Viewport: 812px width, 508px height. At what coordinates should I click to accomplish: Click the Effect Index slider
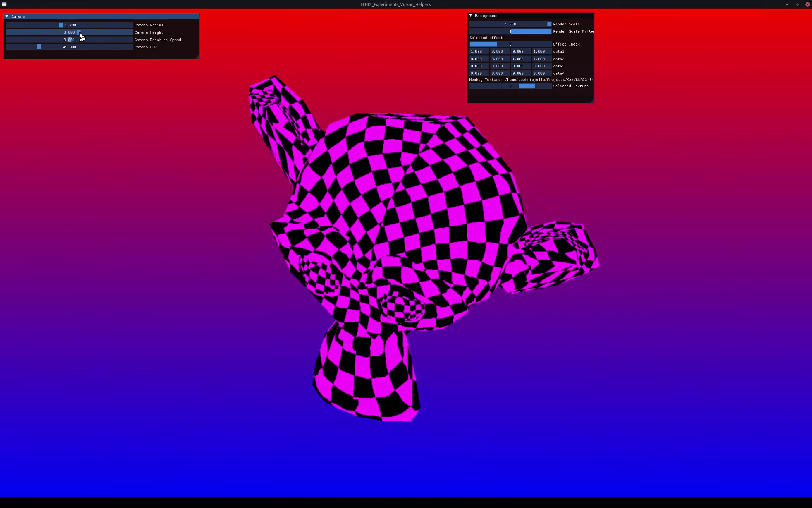click(510, 44)
